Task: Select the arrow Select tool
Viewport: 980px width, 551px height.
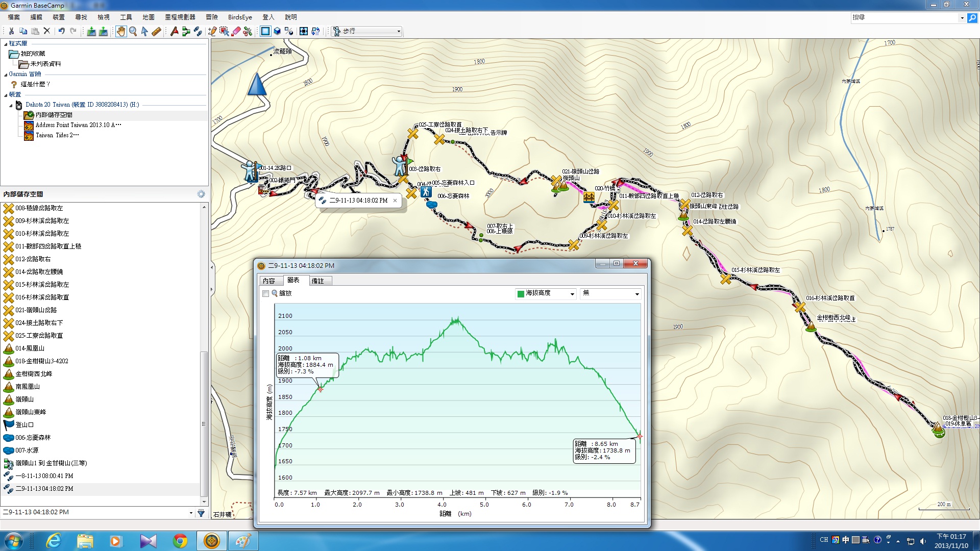Action: pos(144,31)
